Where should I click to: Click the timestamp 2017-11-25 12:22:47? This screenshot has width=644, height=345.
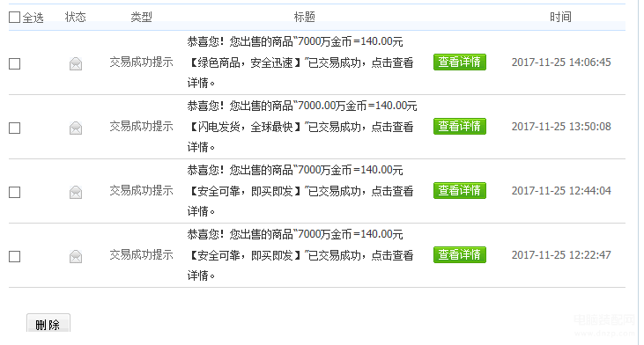pos(561,255)
